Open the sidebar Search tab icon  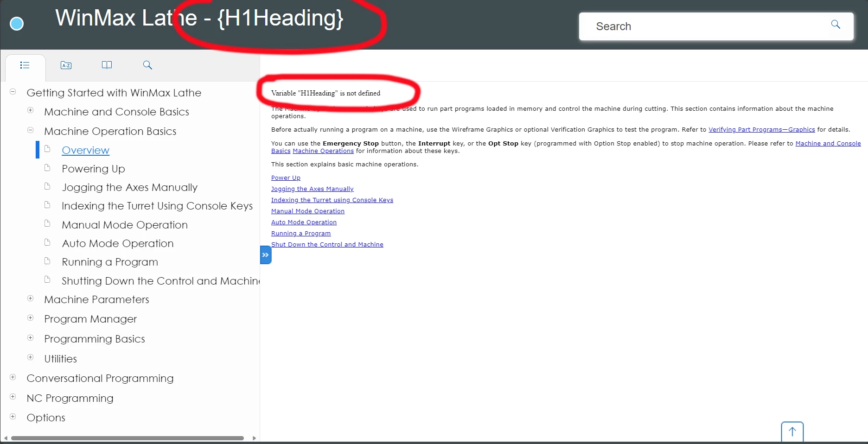[147, 65]
